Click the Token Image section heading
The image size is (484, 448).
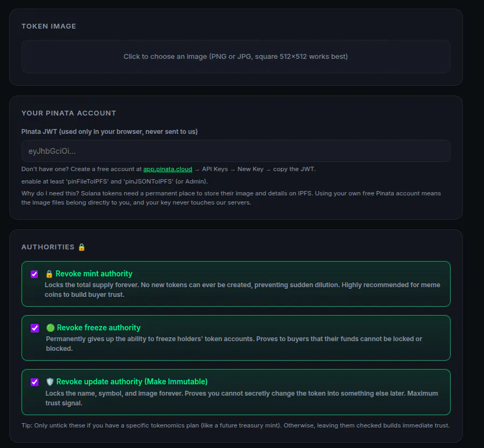[x=49, y=26]
